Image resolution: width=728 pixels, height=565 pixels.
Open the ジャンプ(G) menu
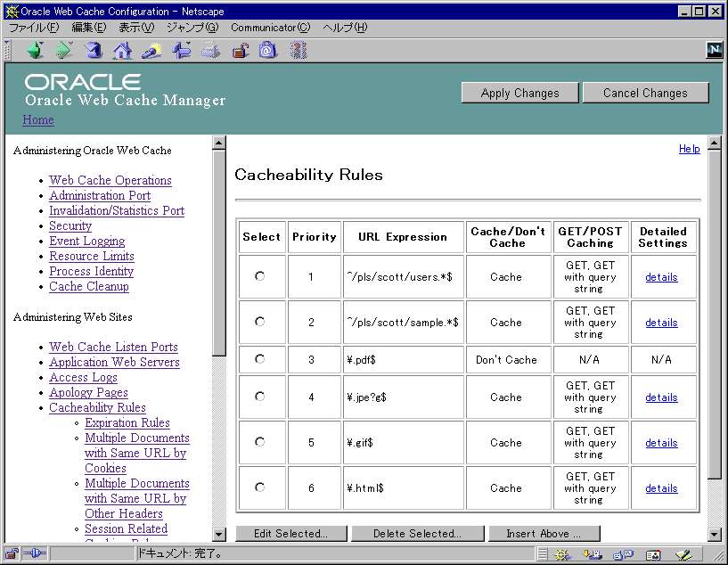coord(192,28)
